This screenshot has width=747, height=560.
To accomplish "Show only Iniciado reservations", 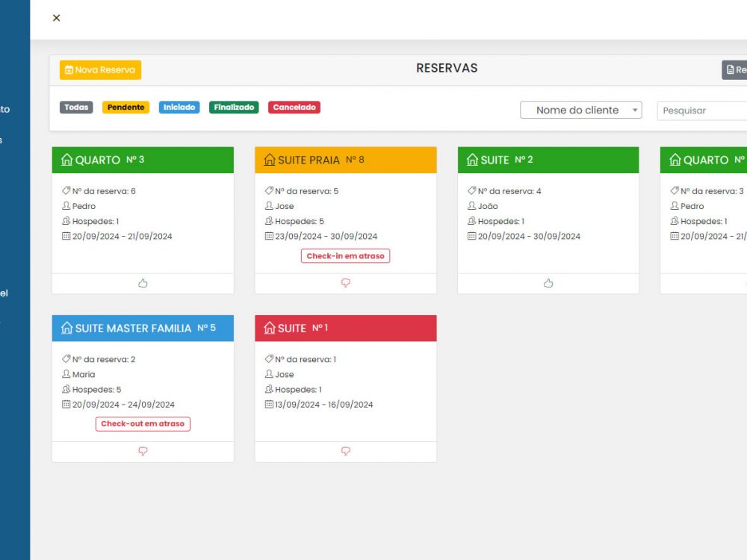I will click(x=179, y=108).
